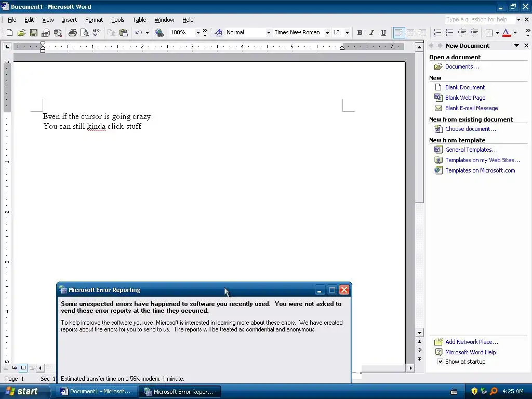Select Align Left paragraph alignment
Image resolution: width=532 pixels, height=399 pixels.
[398, 33]
